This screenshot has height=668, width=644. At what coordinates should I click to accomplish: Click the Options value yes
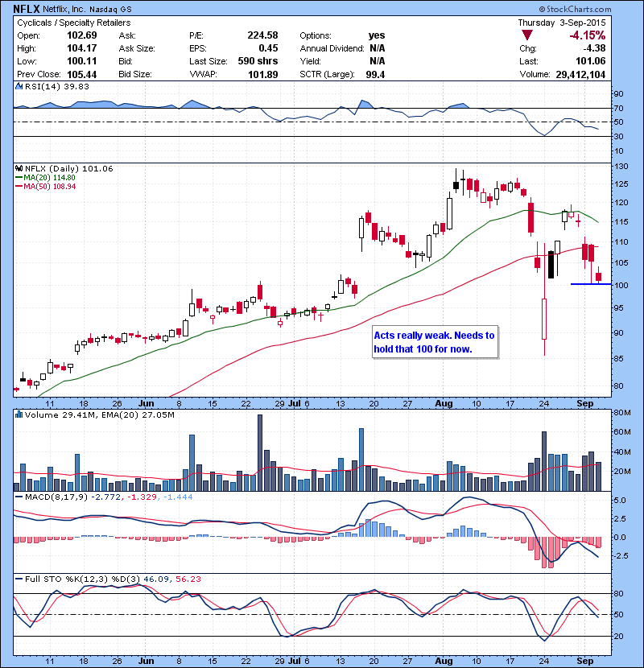tap(377, 35)
